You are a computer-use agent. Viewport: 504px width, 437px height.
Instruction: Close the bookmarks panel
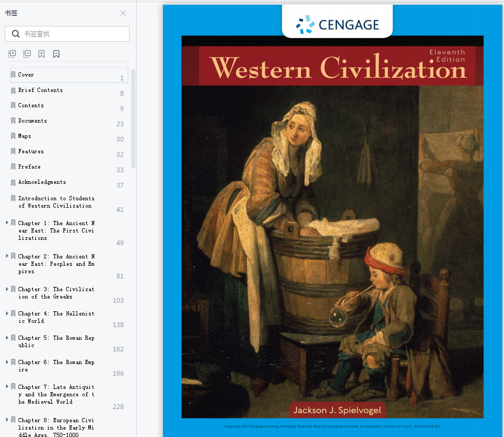123,13
